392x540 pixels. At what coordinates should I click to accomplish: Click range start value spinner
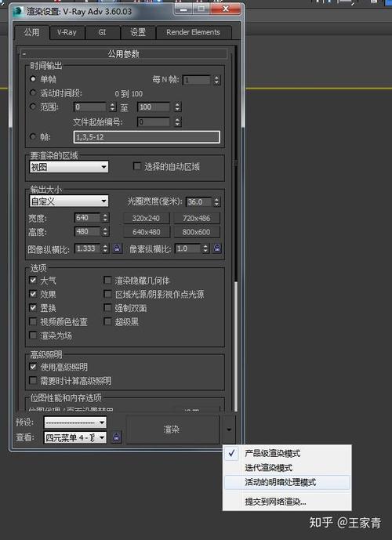[x=113, y=107]
